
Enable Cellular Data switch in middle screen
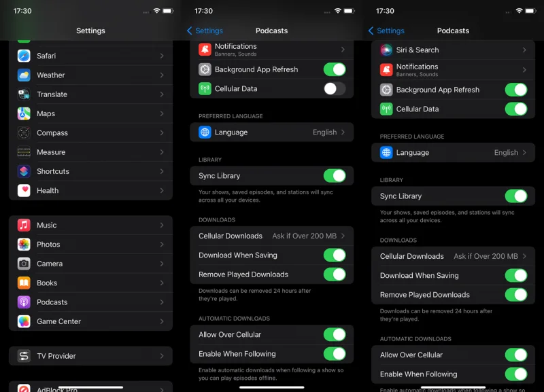335,89
